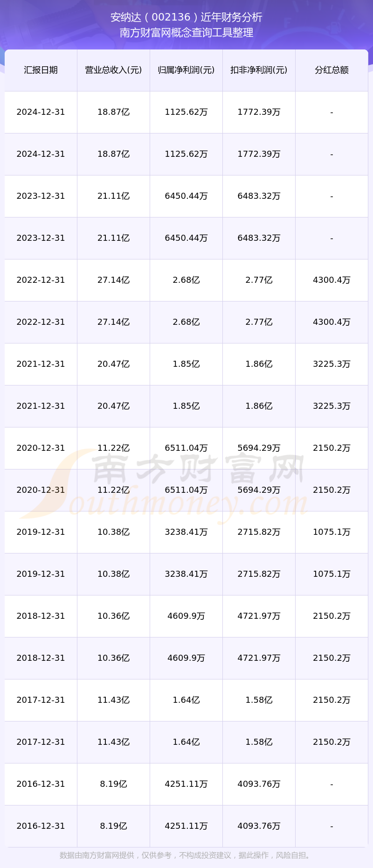Click the 南方财富网 watermark logo text

pyautogui.click(x=198, y=468)
